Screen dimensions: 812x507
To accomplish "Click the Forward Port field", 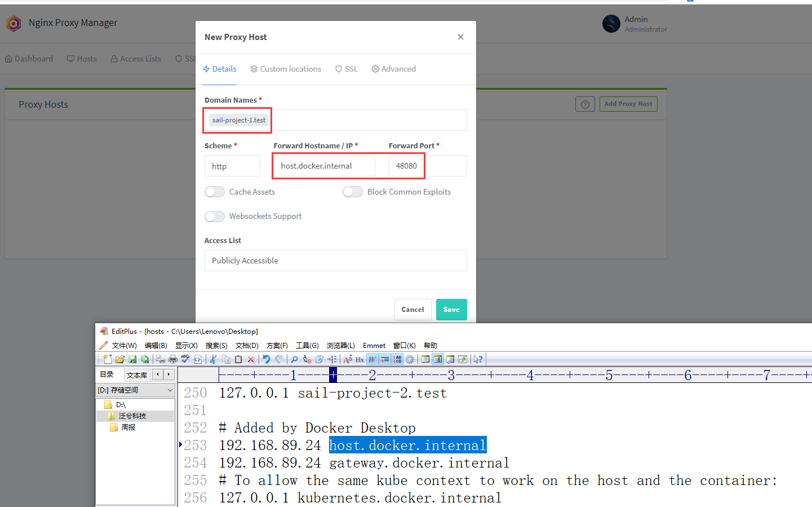I will coord(427,166).
